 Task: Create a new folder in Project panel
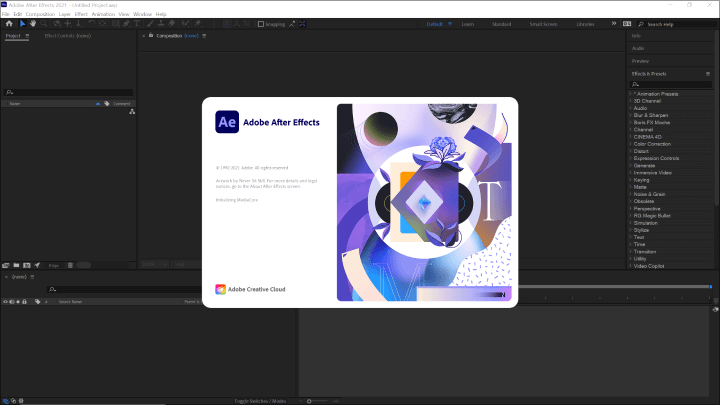point(16,265)
